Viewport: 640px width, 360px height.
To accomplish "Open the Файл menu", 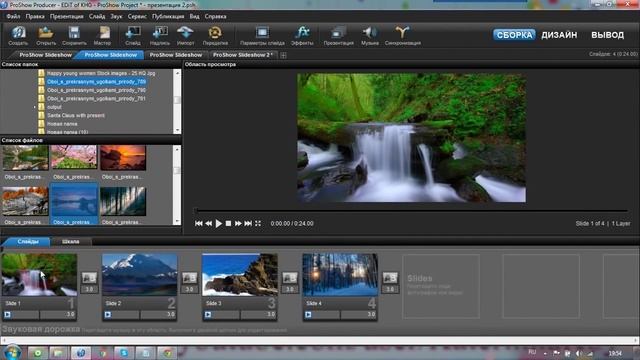I will (13, 17).
